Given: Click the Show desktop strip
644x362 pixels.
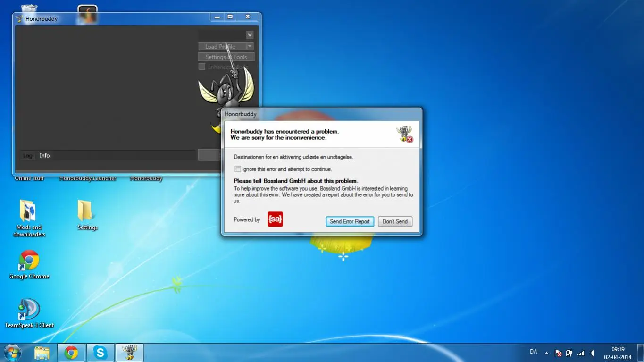Looking at the screenshot, I should (x=640, y=353).
